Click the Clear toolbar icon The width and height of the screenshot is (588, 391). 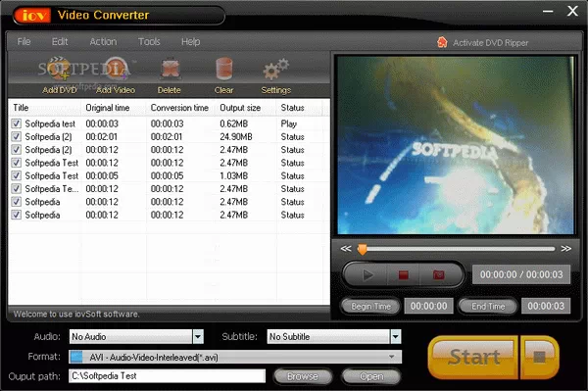(224, 69)
